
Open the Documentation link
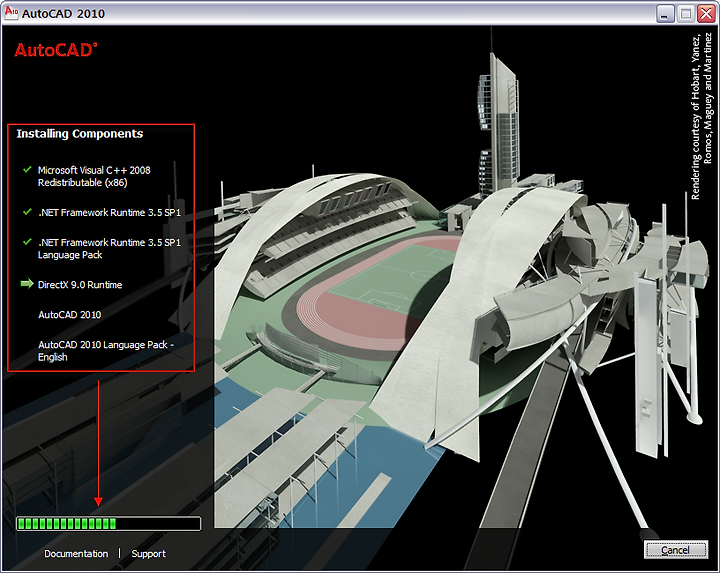click(76, 554)
